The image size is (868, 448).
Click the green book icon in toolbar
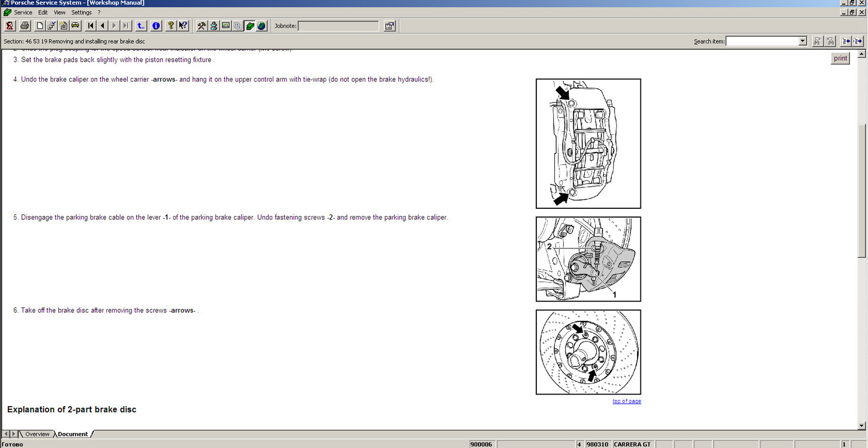coord(250,26)
